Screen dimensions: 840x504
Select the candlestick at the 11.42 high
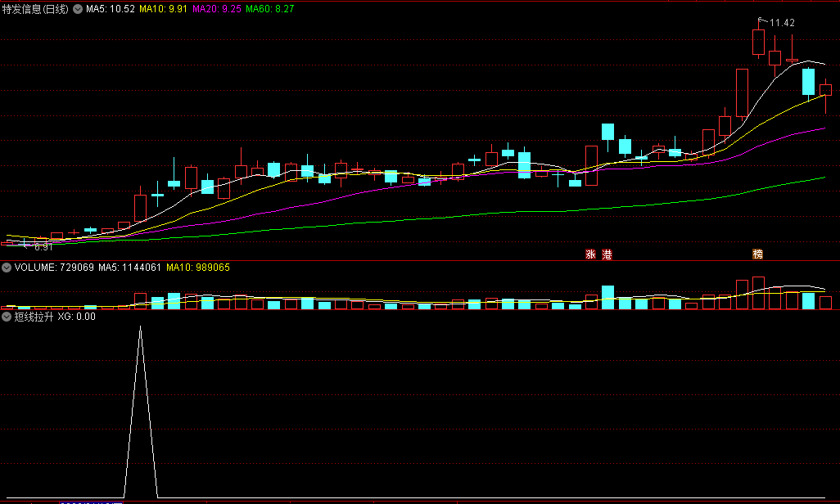[x=758, y=42]
